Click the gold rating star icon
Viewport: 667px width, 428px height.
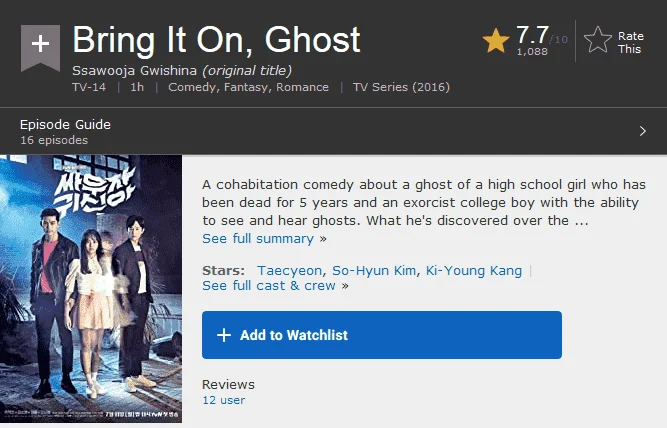[496, 41]
